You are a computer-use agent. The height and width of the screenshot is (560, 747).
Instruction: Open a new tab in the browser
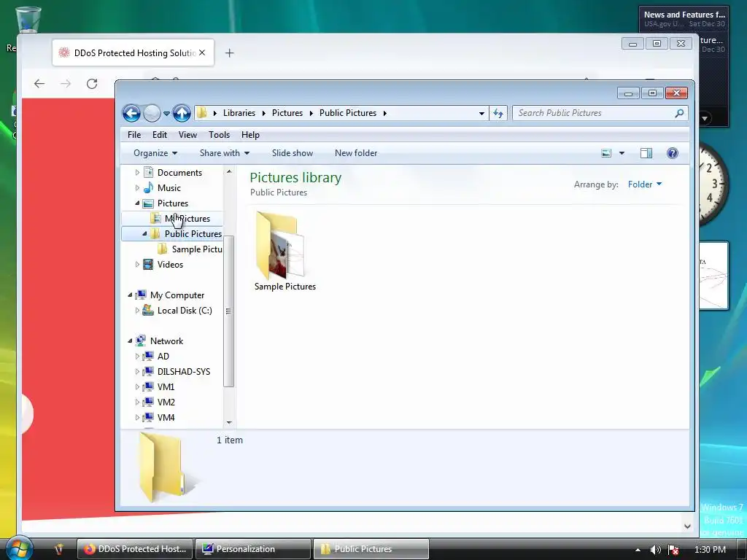229,52
